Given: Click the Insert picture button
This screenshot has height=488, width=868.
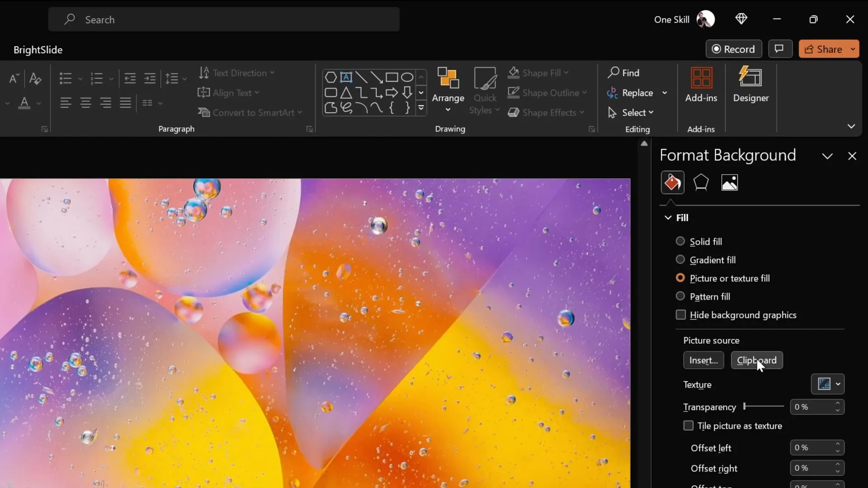Looking at the screenshot, I should (703, 360).
